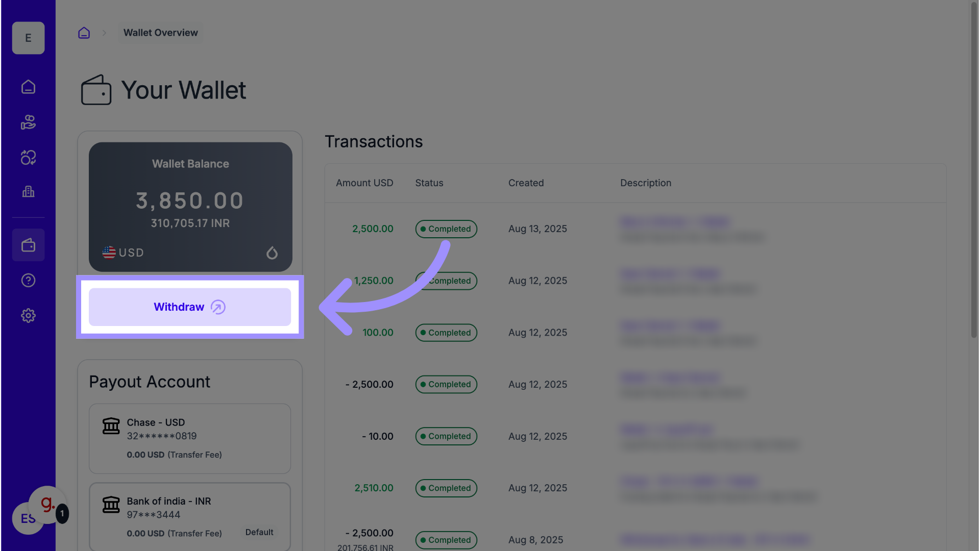980x551 pixels.
Task: Click the currency exchange sidebar icon
Action: pyautogui.click(x=28, y=157)
